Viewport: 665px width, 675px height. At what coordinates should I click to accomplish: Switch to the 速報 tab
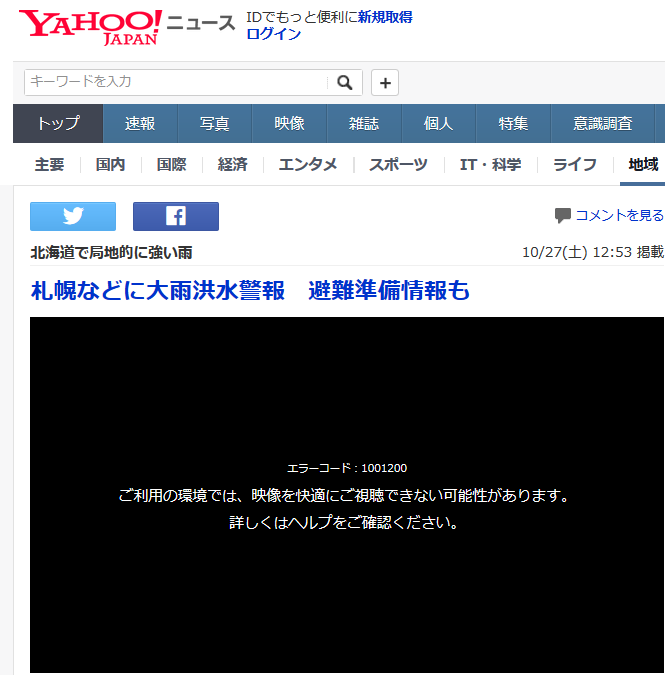tap(140, 124)
